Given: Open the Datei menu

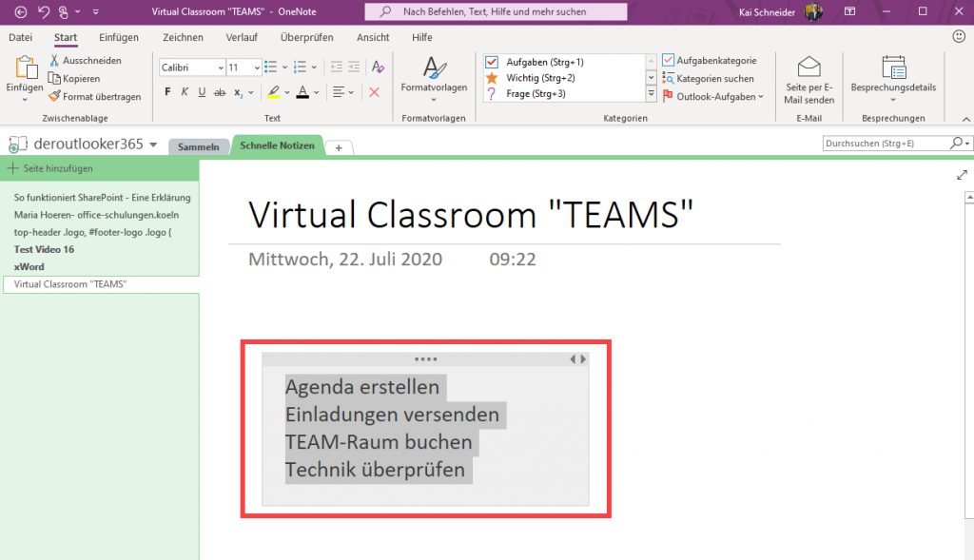Looking at the screenshot, I should 21,37.
